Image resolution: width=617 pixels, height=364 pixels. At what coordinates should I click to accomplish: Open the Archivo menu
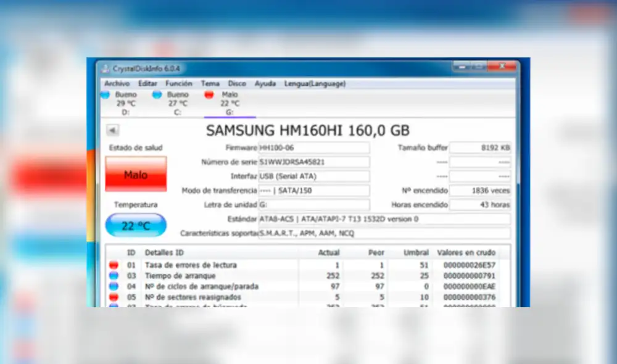tap(117, 83)
